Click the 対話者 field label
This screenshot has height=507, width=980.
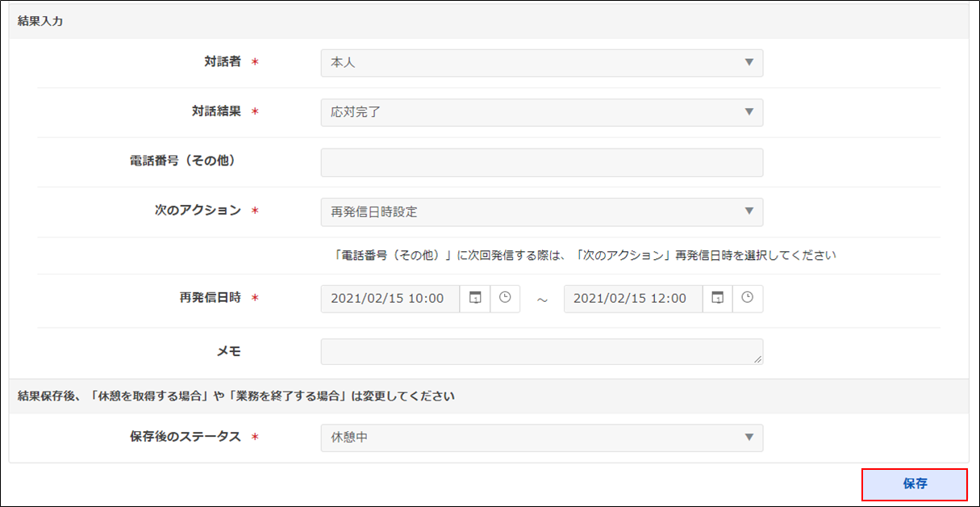click(x=223, y=62)
